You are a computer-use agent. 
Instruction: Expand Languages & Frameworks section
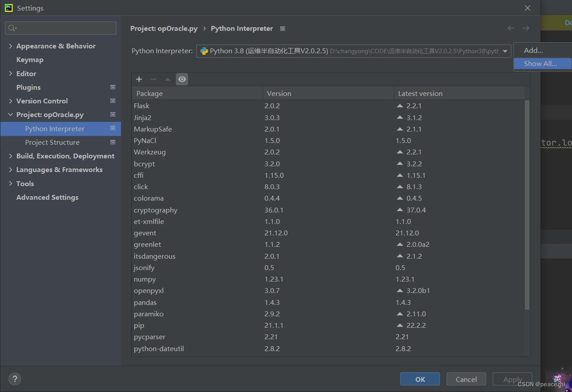click(11, 169)
